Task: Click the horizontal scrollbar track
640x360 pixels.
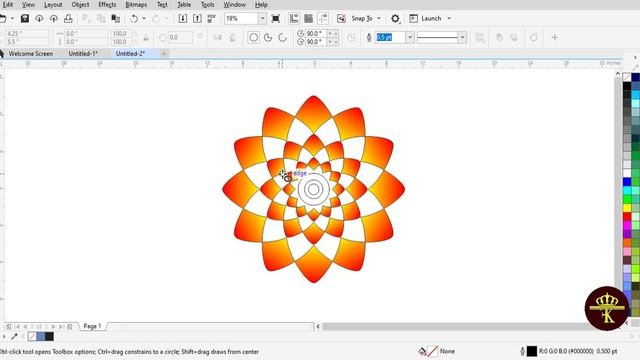Action: pos(453,327)
